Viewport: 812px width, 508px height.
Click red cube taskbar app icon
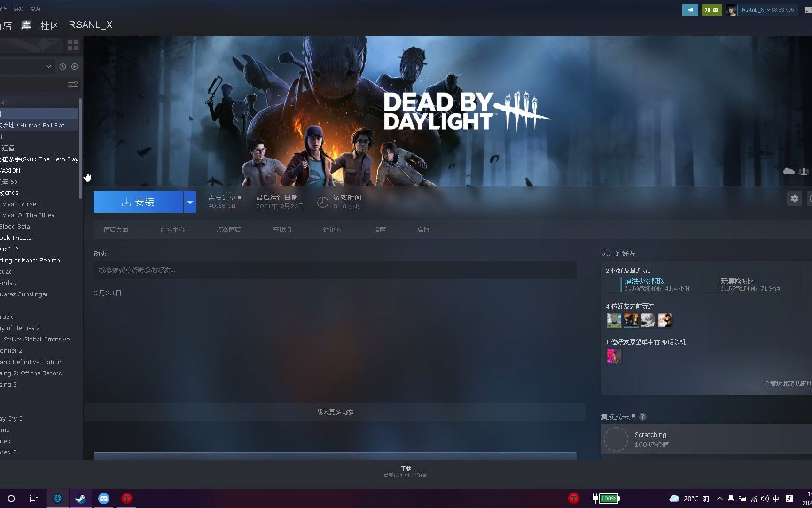coord(127,499)
